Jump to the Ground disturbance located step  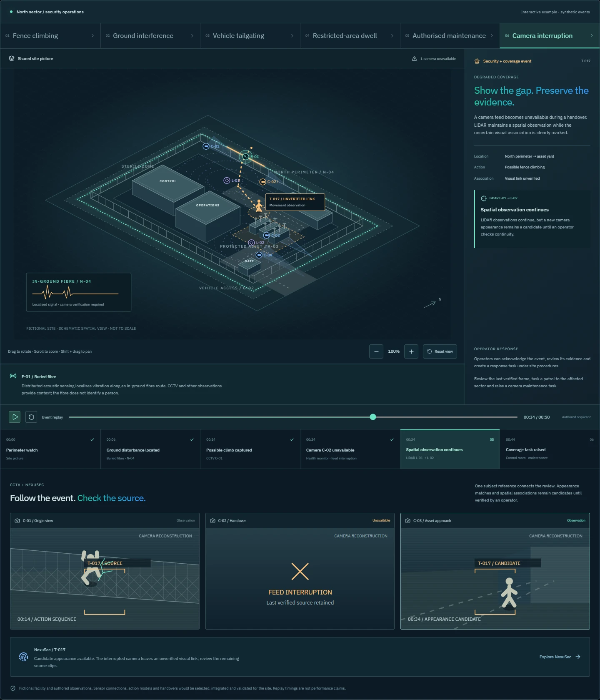pos(150,449)
